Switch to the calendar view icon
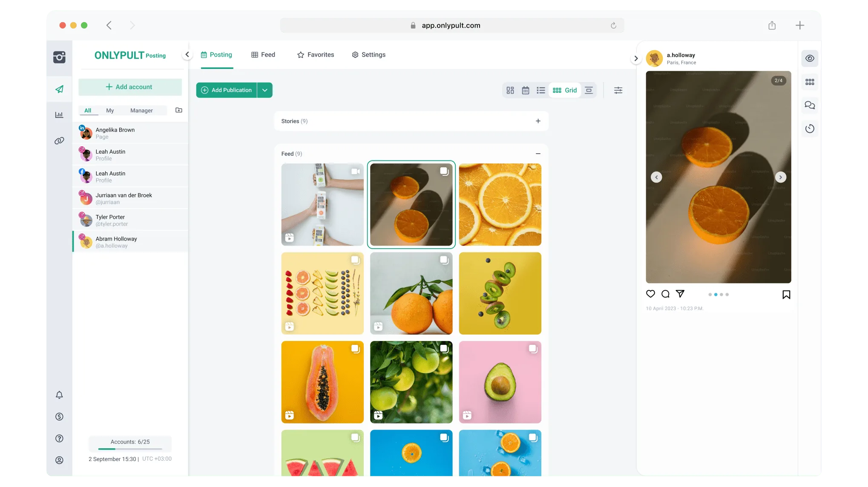 tap(526, 90)
